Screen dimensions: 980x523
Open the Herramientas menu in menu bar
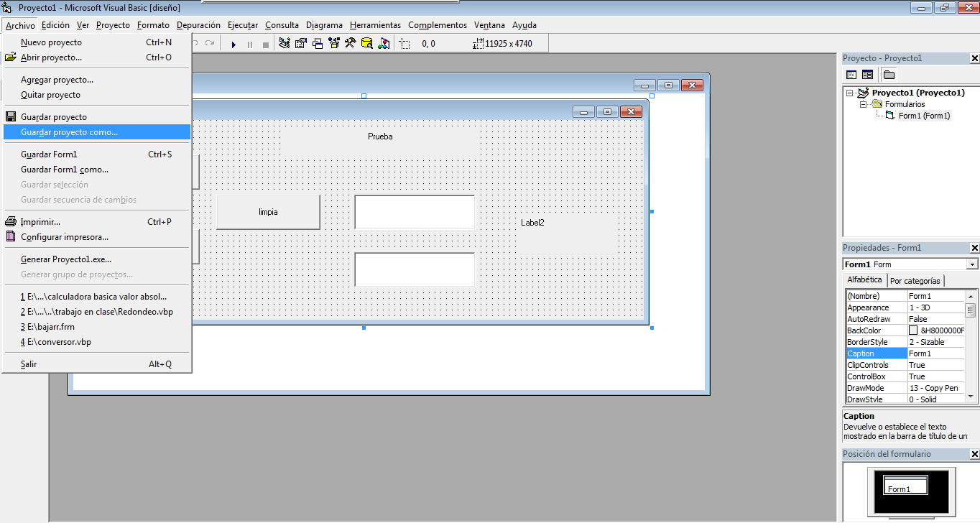[375, 25]
